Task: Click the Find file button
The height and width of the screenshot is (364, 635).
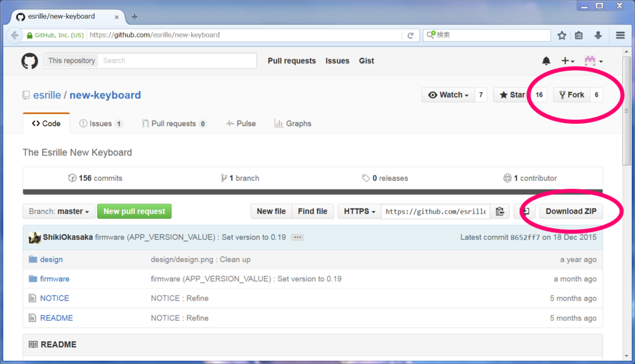Action: 312,211
